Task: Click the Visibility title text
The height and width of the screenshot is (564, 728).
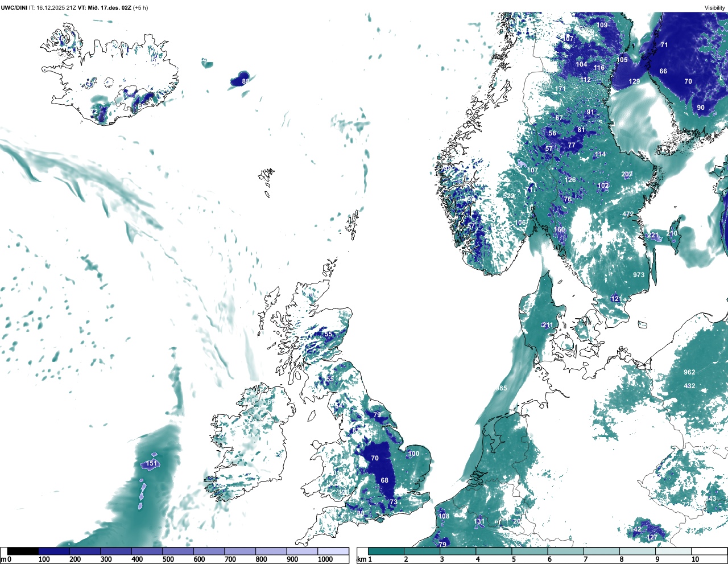Action: pyautogui.click(x=715, y=8)
